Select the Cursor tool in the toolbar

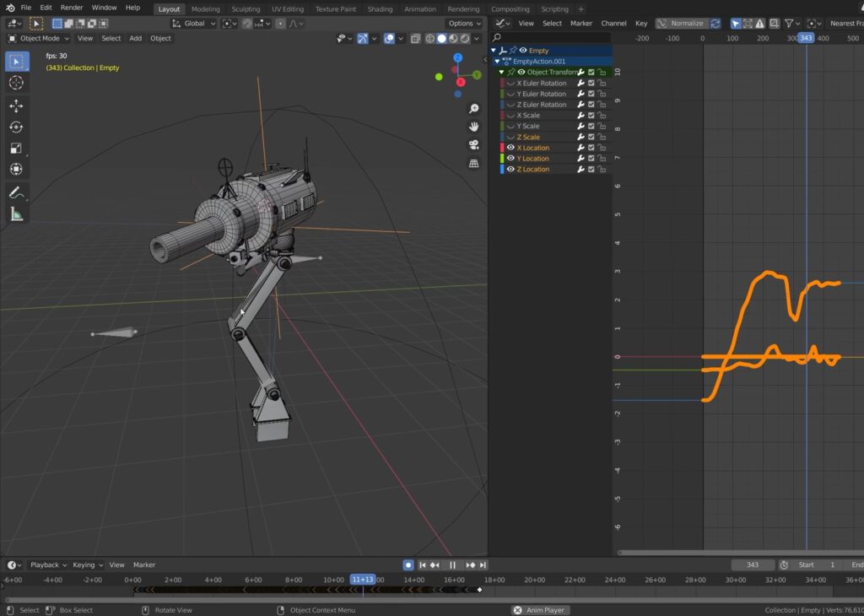click(x=16, y=83)
